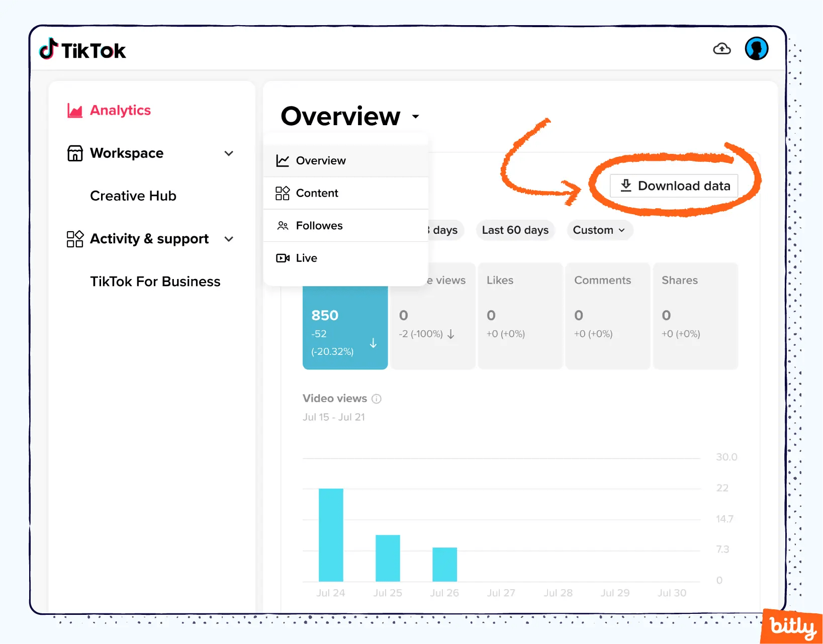Click the Live camera icon in the menu
This screenshot has width=823, height=644.
(x=283, y=258)
